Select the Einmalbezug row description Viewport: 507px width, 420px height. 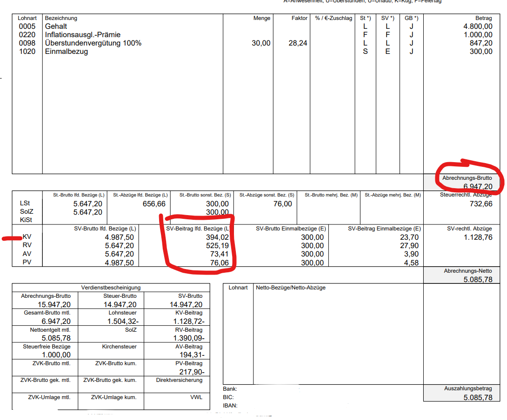pos(67,52)
